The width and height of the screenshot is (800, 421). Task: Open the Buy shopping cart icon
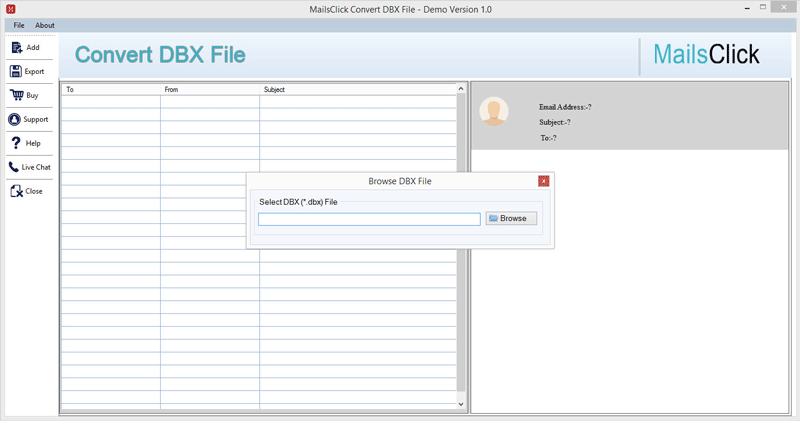[17, 95]
